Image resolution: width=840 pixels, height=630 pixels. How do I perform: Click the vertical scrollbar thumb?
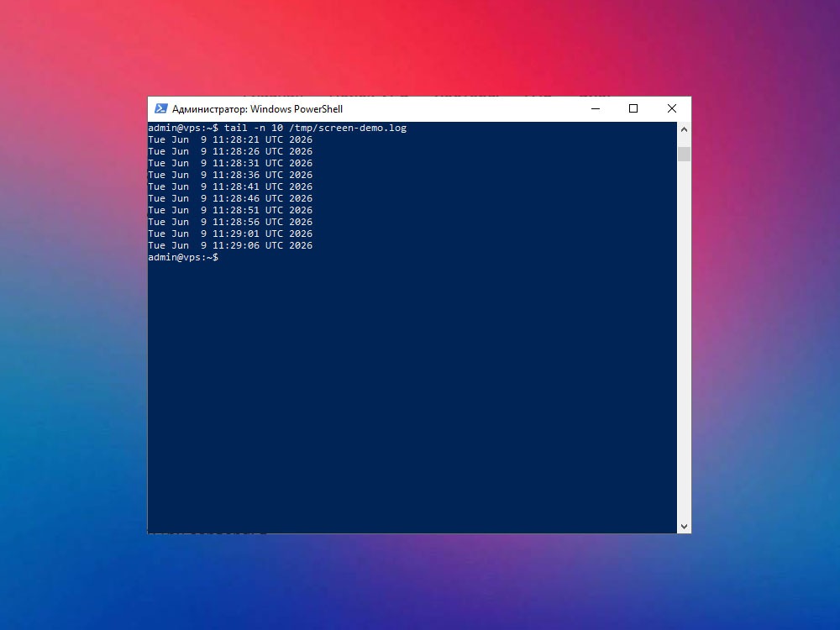point(684,154)
